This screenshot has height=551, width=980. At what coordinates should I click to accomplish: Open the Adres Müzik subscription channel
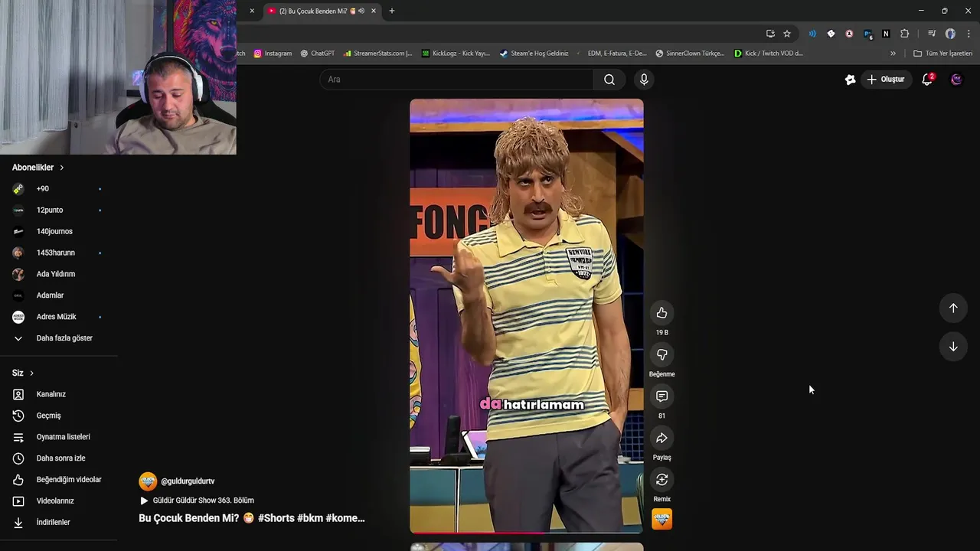tap(58, 317)
